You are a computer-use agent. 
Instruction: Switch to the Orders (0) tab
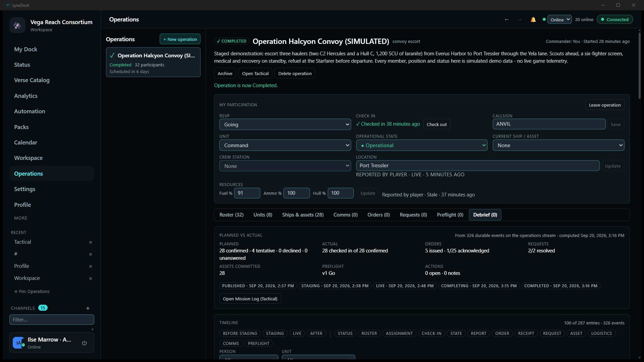[379, 215]
